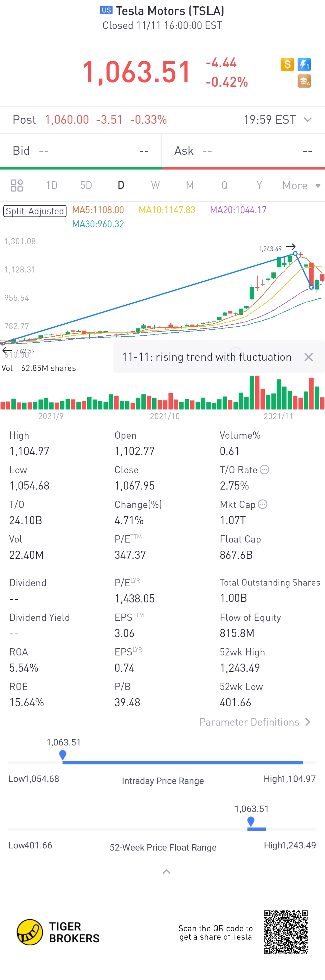Tap the left arrow near 667.59
Image resolution: width=325 pixels, height=980 pixels.
[7, 350]
